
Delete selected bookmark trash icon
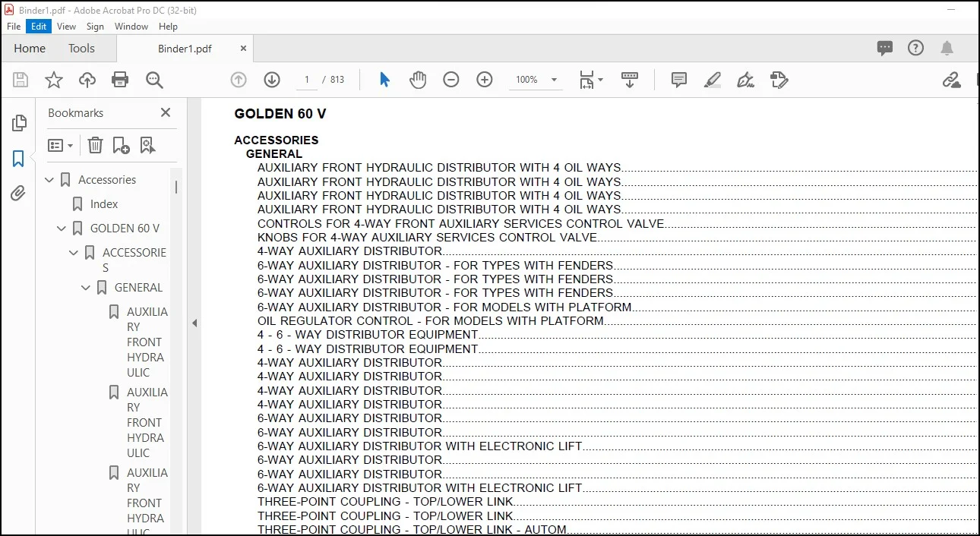point(95,145)
